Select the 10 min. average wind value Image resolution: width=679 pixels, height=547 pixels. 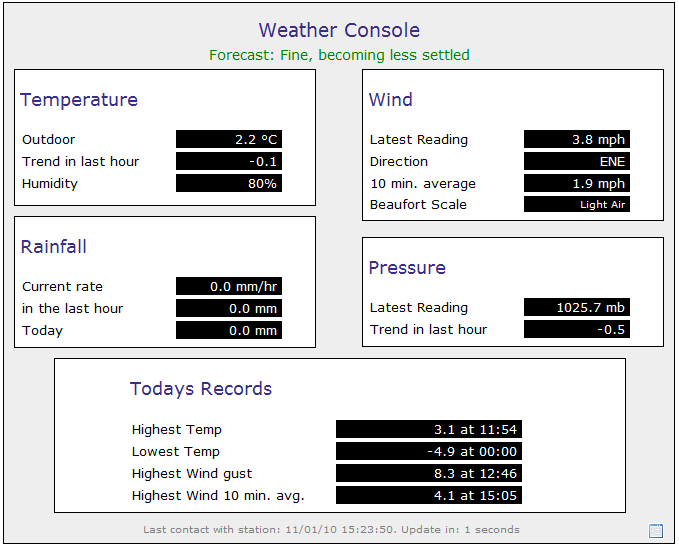click(577, 183)
